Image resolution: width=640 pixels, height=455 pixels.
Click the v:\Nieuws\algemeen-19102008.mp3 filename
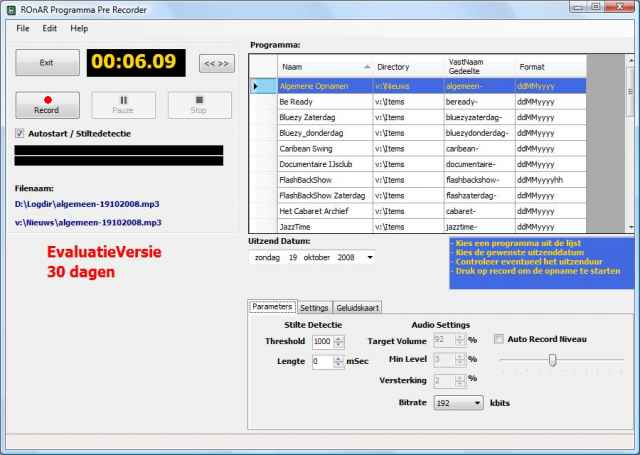tap(88, 222)
